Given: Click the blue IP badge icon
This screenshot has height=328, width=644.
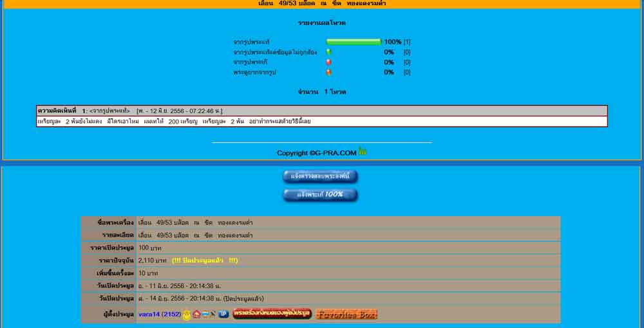Looking at the screenshot, I should [223, 314].
